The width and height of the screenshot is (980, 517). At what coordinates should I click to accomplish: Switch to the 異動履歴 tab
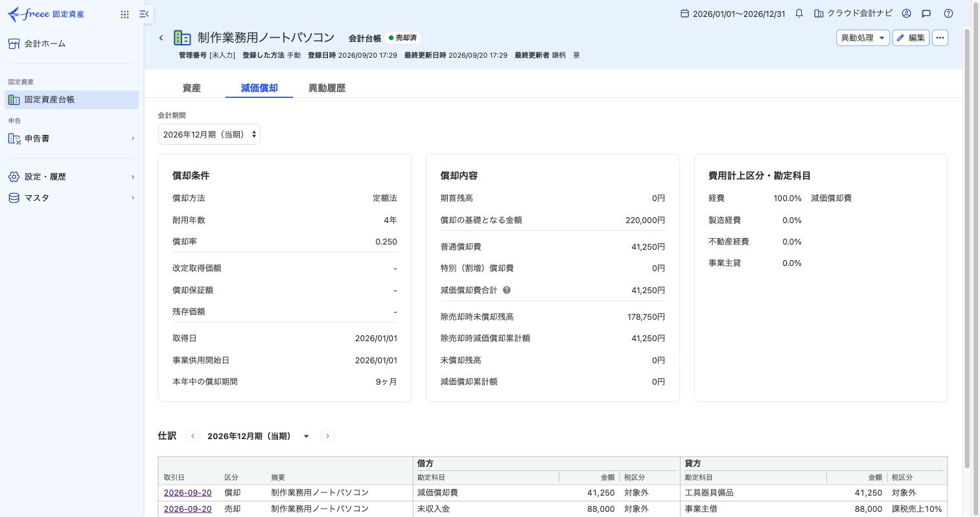click(327, 88)
